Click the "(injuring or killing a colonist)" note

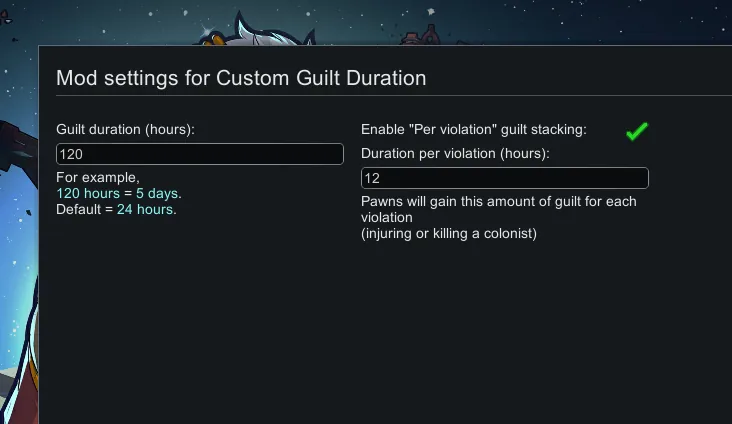[449, 234]
